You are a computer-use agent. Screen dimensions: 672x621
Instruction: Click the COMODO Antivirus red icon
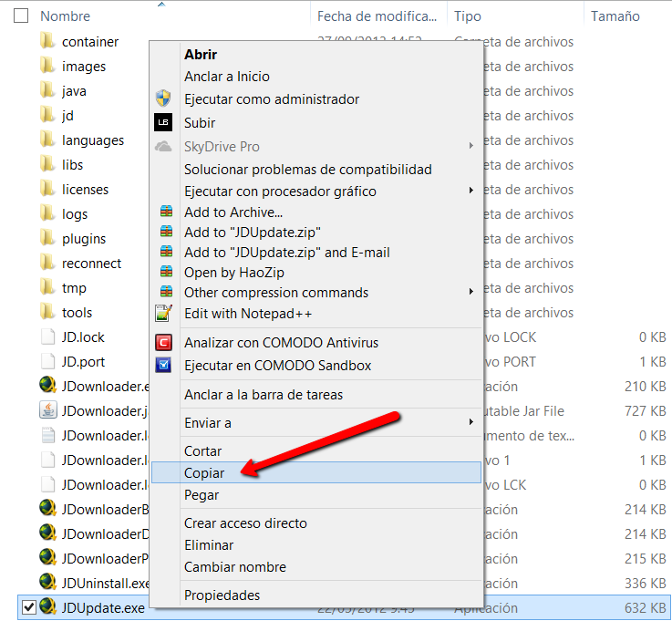(x=163, y=343)
